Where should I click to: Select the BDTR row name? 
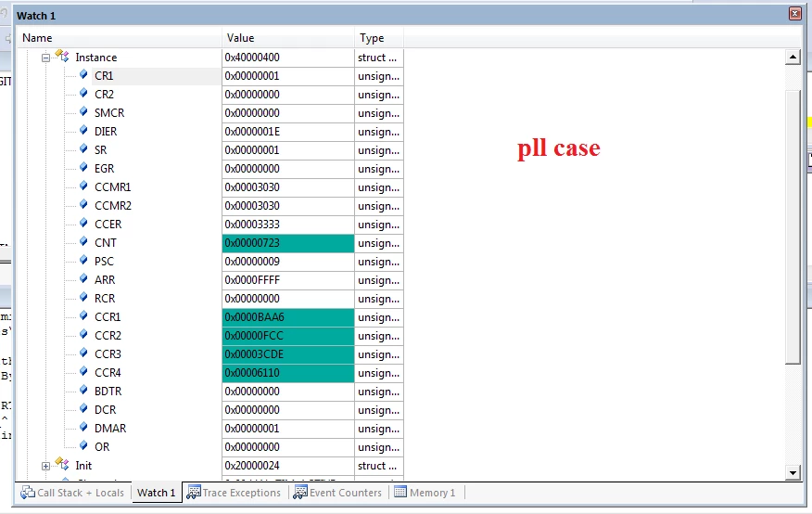tap(108, 392)
